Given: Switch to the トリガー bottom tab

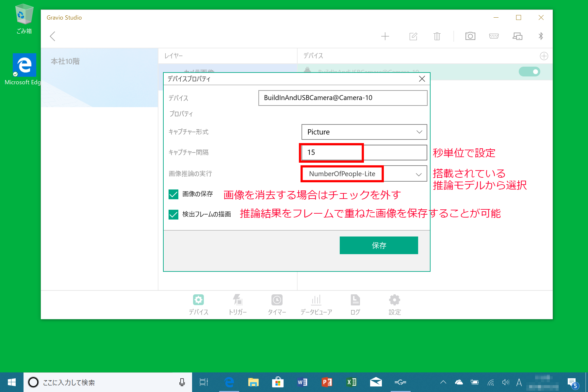Looking at the screenshot, I should point(237,305).
